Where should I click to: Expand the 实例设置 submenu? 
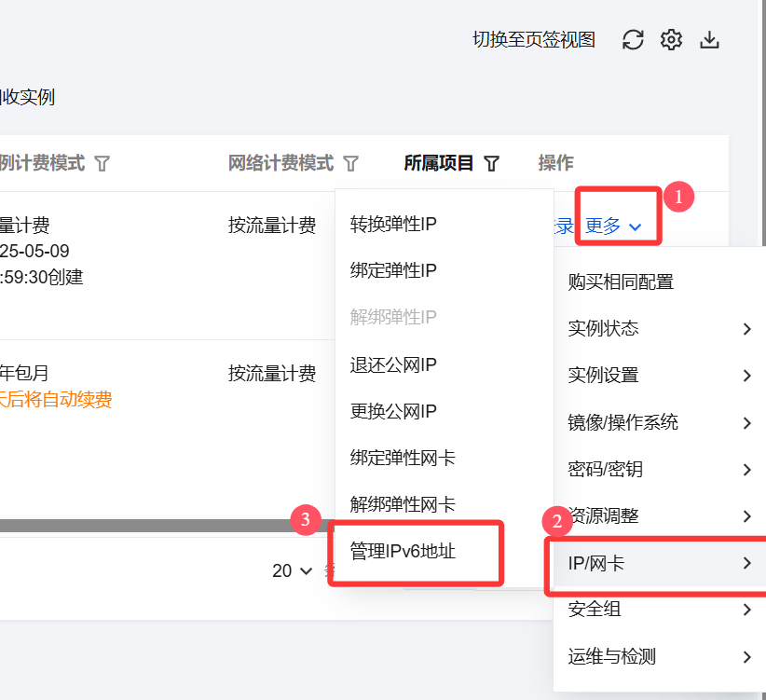click(660, 376)
